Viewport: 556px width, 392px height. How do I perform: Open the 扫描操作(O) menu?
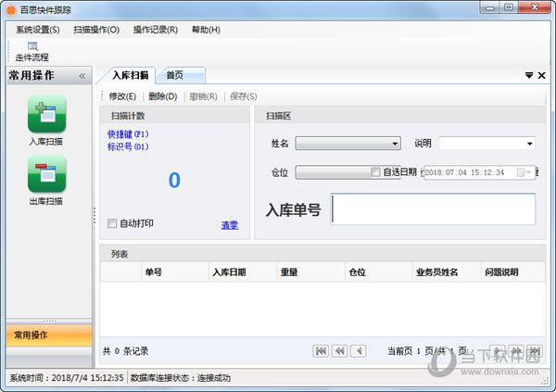point(96,30)
